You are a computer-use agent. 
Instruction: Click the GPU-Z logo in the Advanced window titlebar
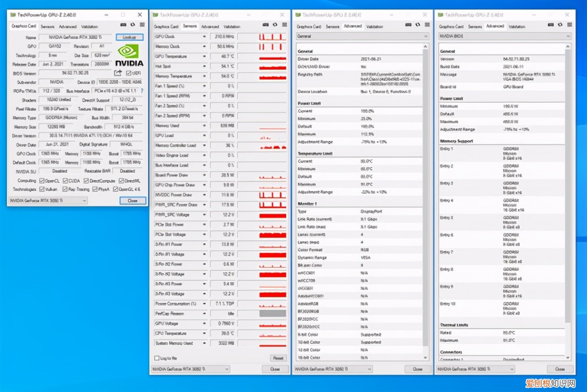click(x=299, y=14)
